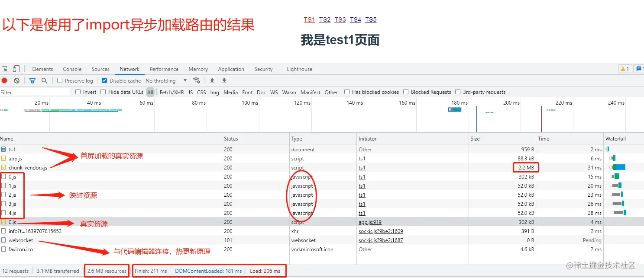Show only WS requests

pyautogui.click(x=274, y=92)
